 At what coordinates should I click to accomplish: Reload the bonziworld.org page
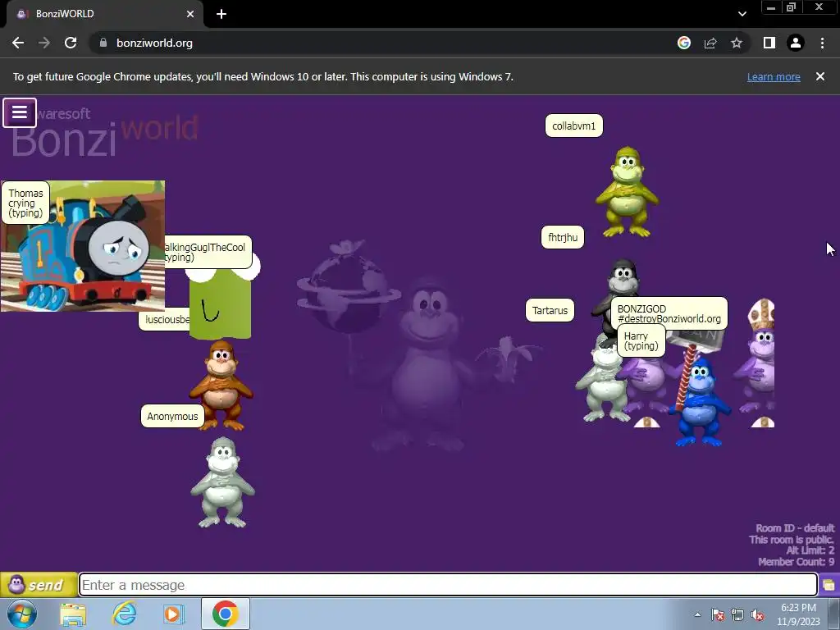pyautogui.click(x=71, y=43)
